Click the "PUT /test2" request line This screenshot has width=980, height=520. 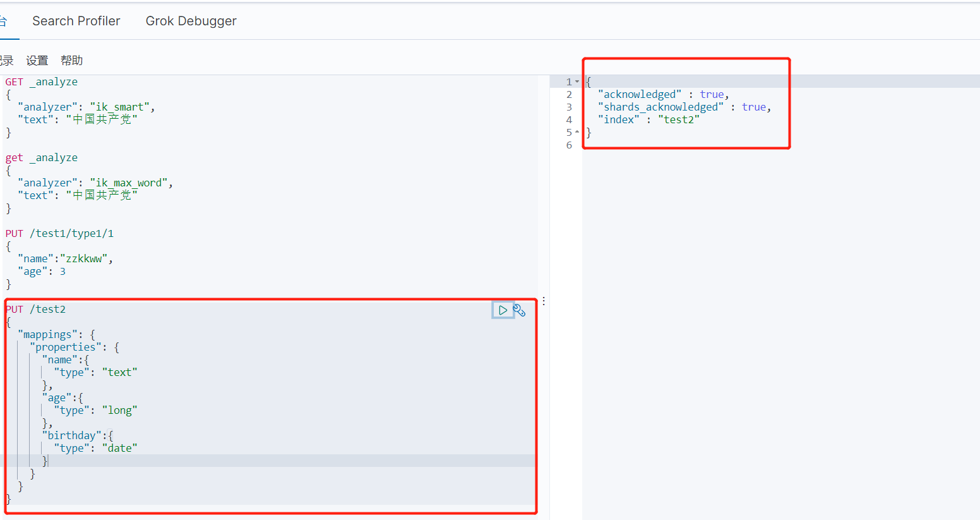click(35, 309)
